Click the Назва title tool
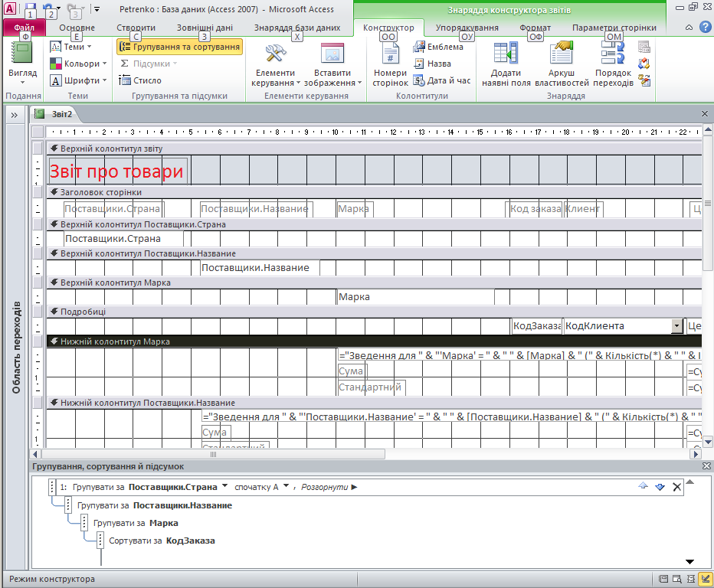 point(431,64)
